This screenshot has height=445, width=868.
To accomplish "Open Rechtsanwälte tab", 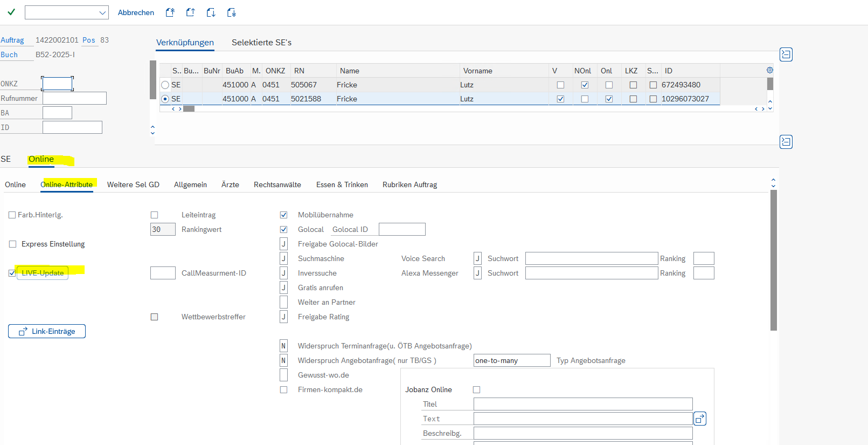I will pyautogui.click(x=277, y=184).
